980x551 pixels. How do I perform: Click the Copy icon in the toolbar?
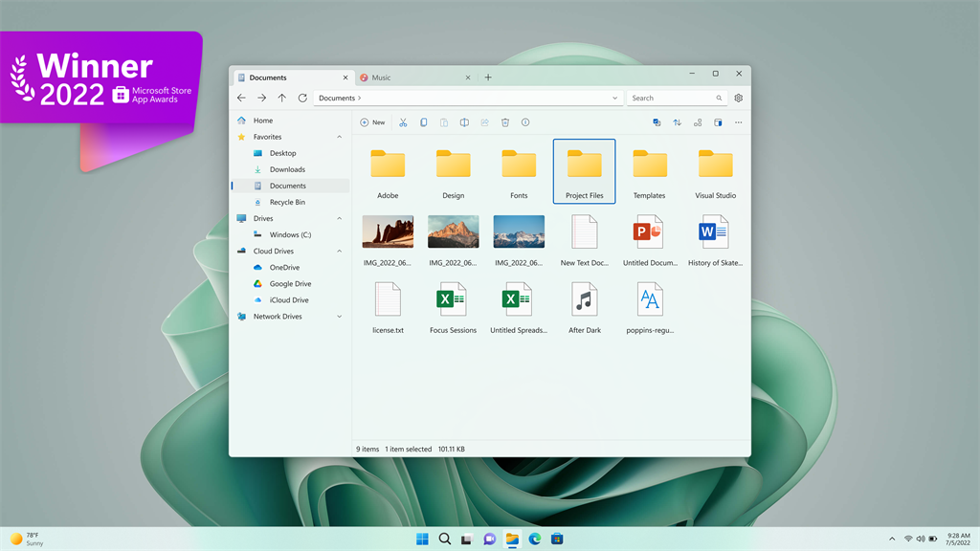point(425,122)
